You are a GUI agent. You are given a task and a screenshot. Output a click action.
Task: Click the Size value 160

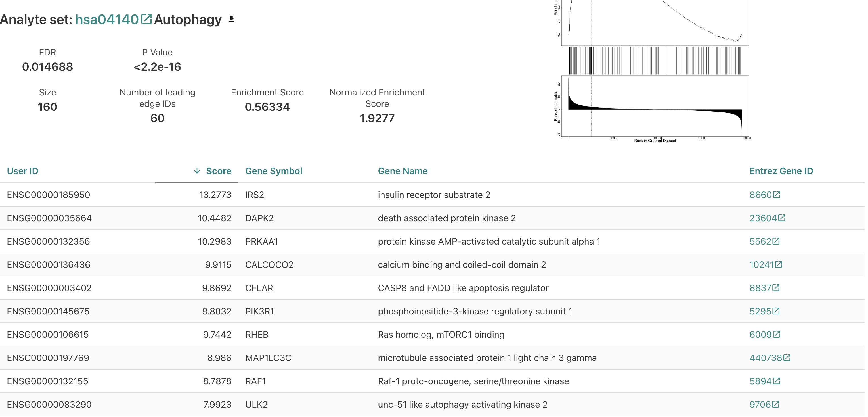(47, 107)
